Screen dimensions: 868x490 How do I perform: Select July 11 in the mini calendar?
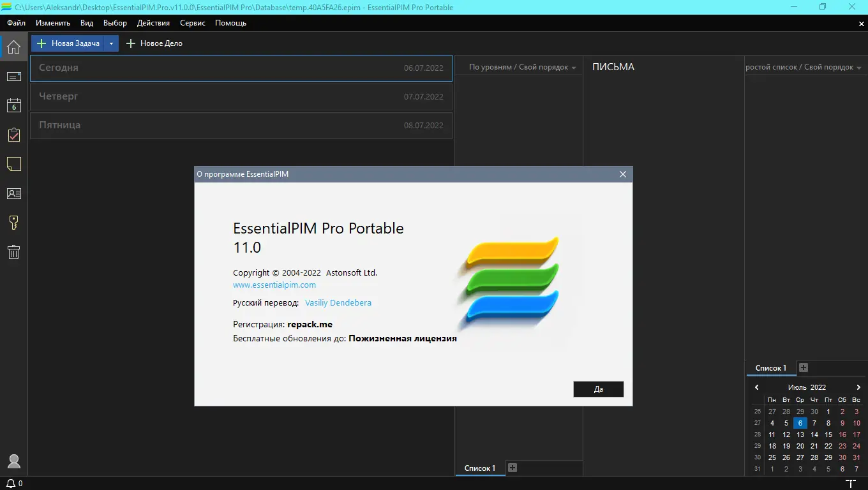(x=772, y=434)
